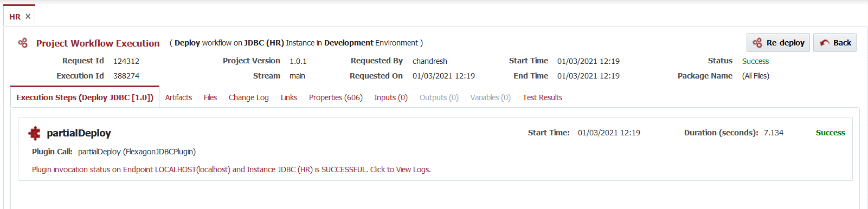The height and width of the screenshot is (209, 868).
Task: Click Package Name value (All Files)
Action: tap(756, 76)
